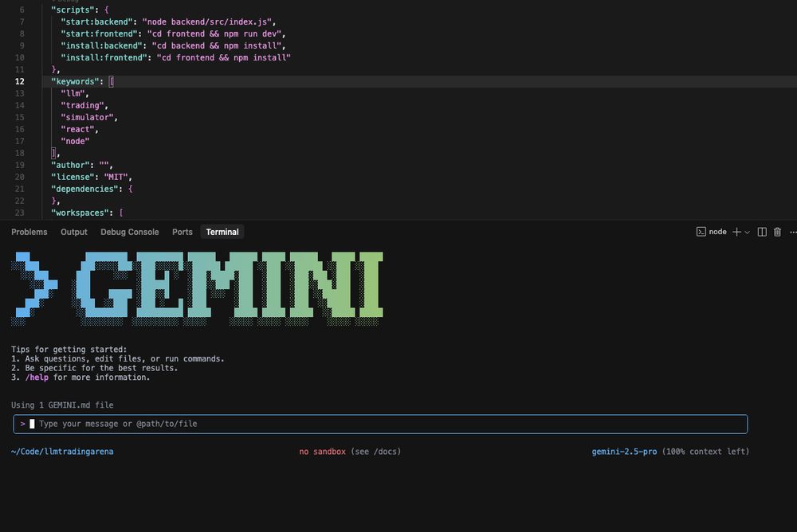The height and width of the screenshot is (532, 797).
Task: Click the "install:backend" script key
Action: [x=102, y=45]
